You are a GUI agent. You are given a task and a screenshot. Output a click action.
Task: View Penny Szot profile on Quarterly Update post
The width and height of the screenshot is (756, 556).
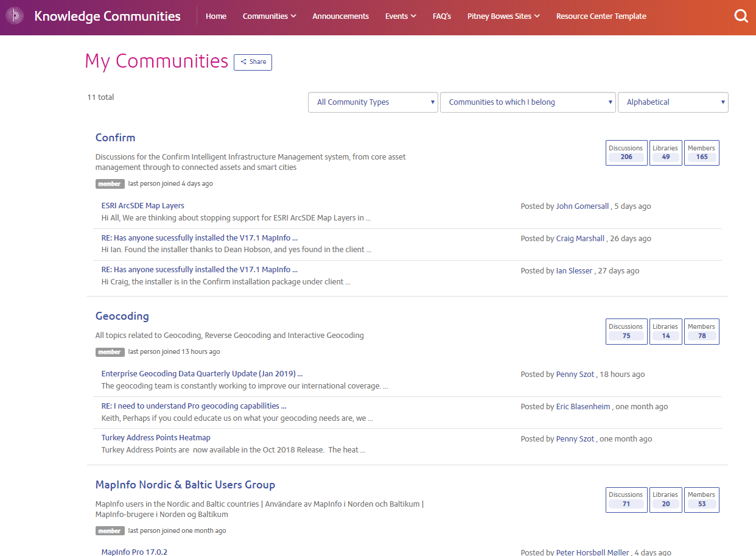click(575, 375)
